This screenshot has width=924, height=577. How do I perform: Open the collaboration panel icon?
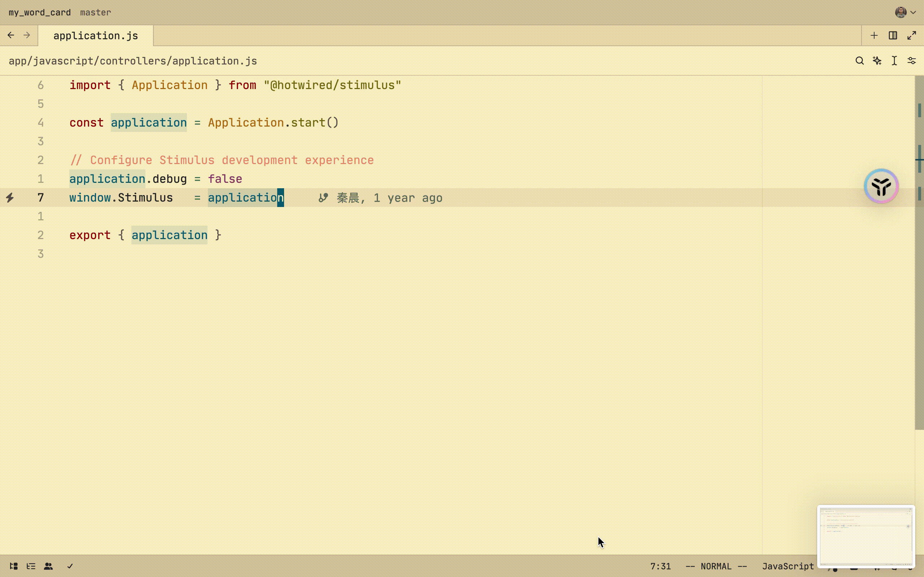point(48,566)
